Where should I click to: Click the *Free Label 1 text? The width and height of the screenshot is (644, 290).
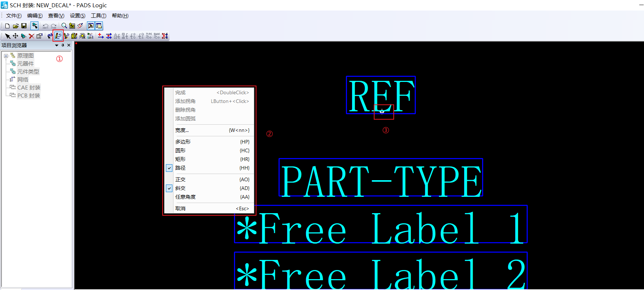[381, 224]
